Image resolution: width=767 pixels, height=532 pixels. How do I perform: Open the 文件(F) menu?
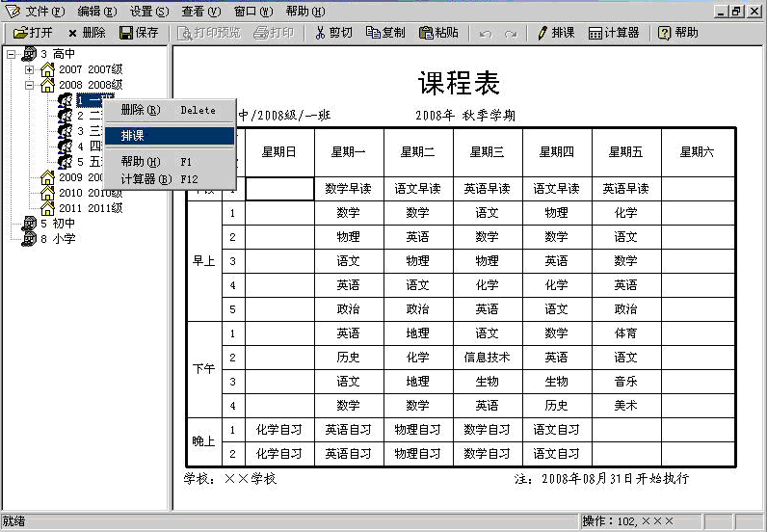pos(44,12)
